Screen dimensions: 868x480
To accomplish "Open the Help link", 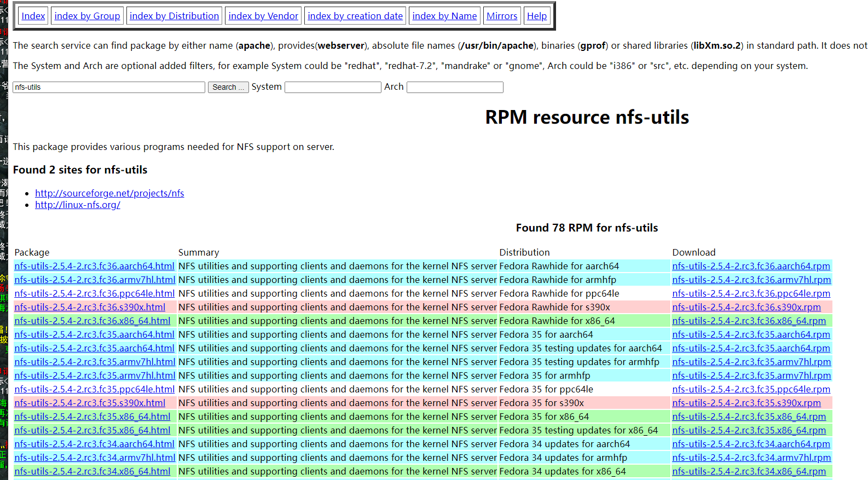I will click(537, 16).
